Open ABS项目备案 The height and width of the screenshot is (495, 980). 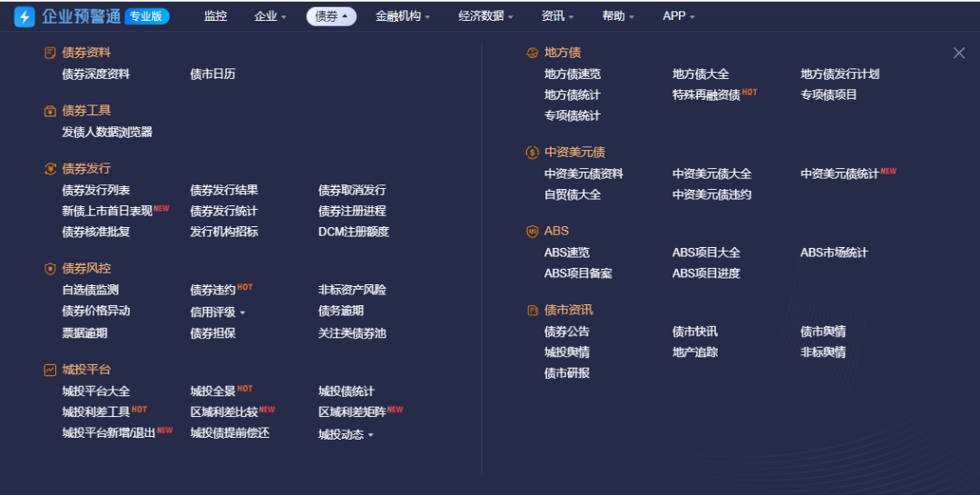click(x=578, y=273)
